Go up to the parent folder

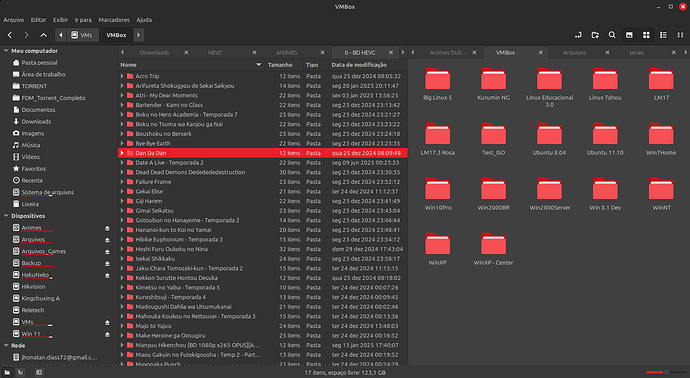pyautogui.click(x=43, y=35)
